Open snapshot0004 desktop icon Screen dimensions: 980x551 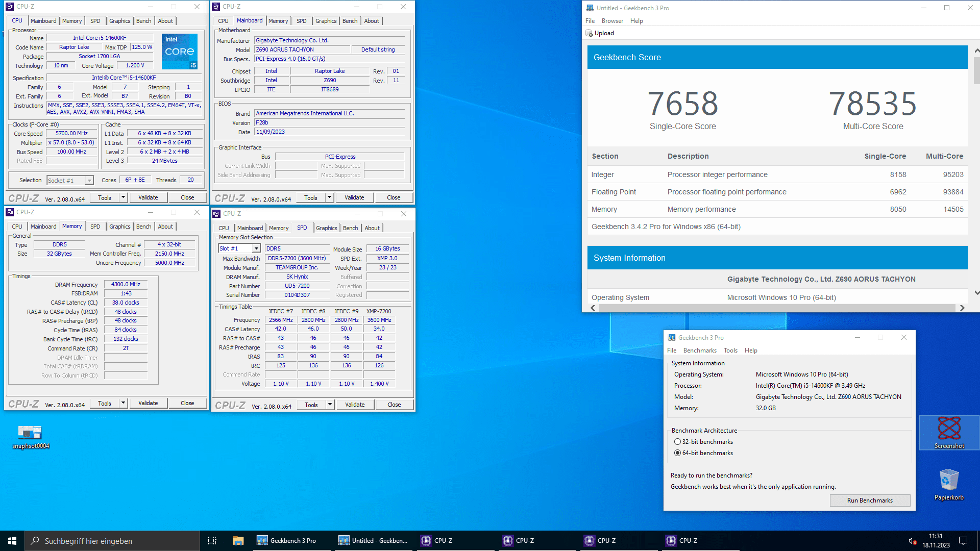click(x=30, y=436)
